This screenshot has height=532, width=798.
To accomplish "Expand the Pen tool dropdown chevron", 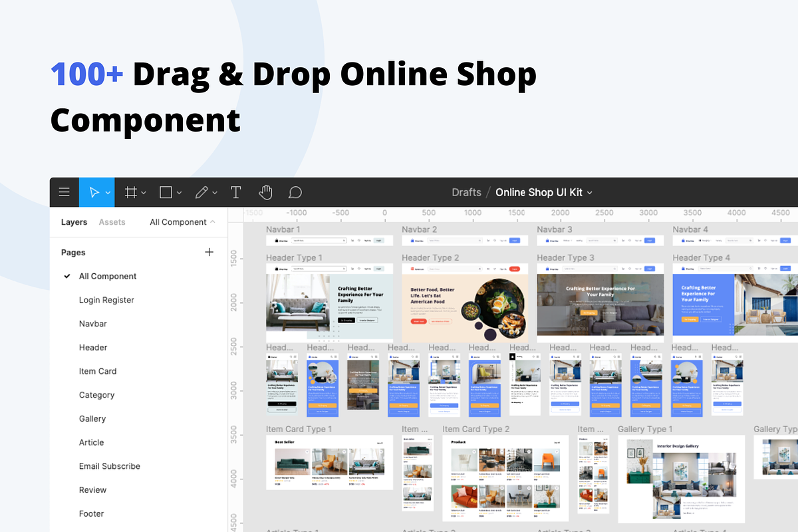I will [x=214, y=193].
